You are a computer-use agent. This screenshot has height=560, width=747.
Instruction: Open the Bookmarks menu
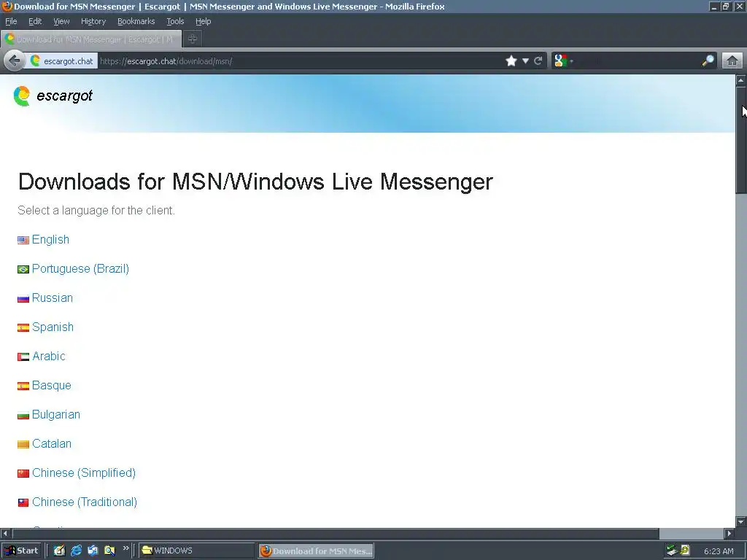136,21
